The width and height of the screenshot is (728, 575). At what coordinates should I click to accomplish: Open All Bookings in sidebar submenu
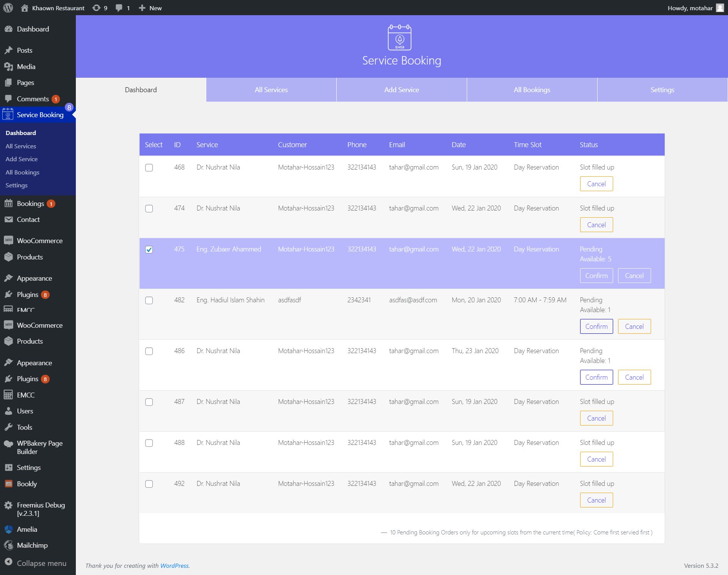(x=22, y=172)
